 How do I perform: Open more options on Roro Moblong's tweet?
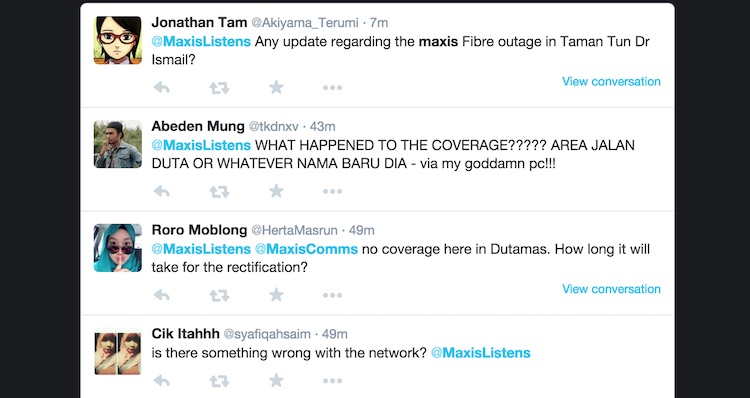332,295
